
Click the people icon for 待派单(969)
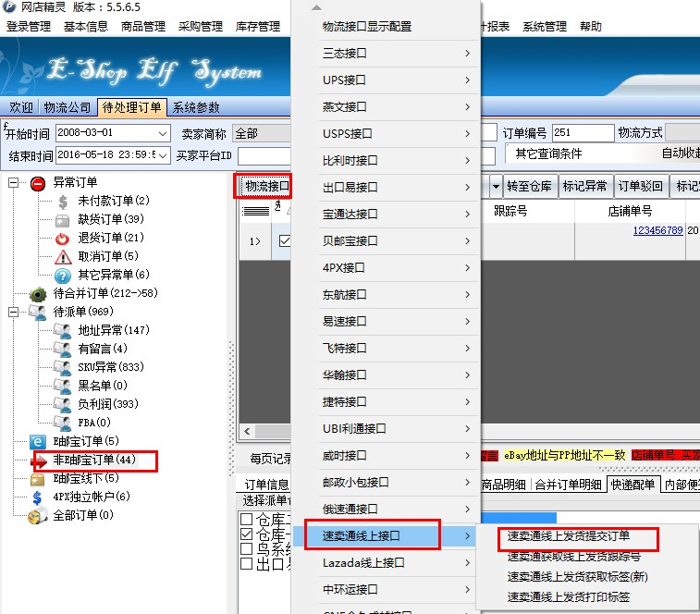click(38, 313)
